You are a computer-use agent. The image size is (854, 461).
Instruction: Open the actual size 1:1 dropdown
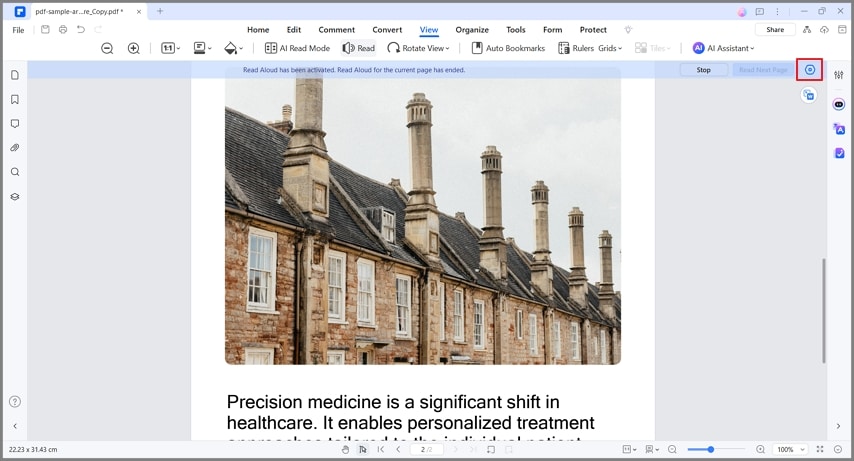click(170, 48)
